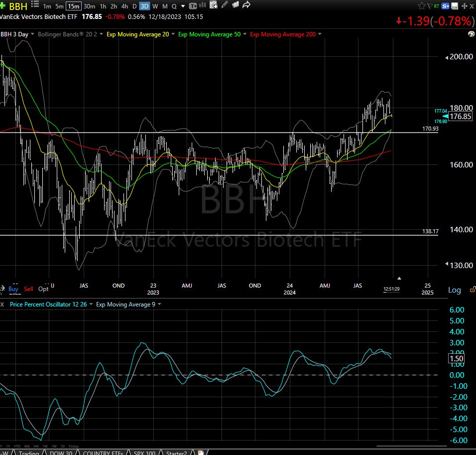The height and width of the screenshot is (455, 476).
Task: Open the chart templates folder icon
Action: (x=236, y=4)
